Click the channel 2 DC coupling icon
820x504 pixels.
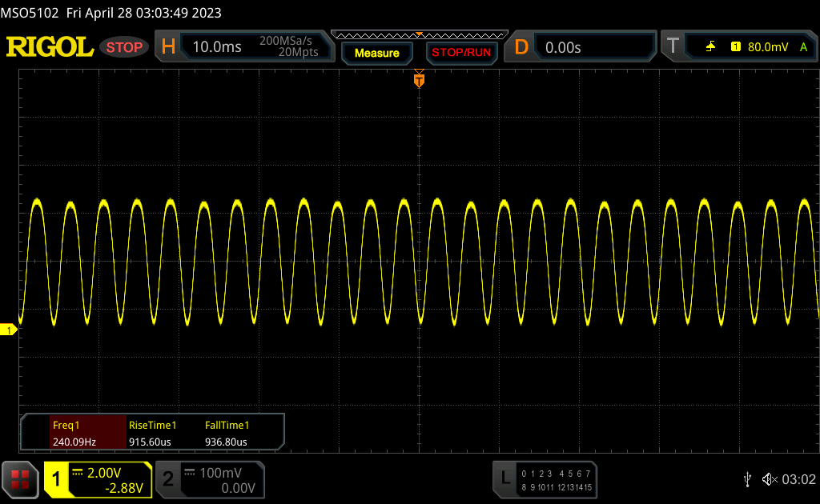click(189, 472)
